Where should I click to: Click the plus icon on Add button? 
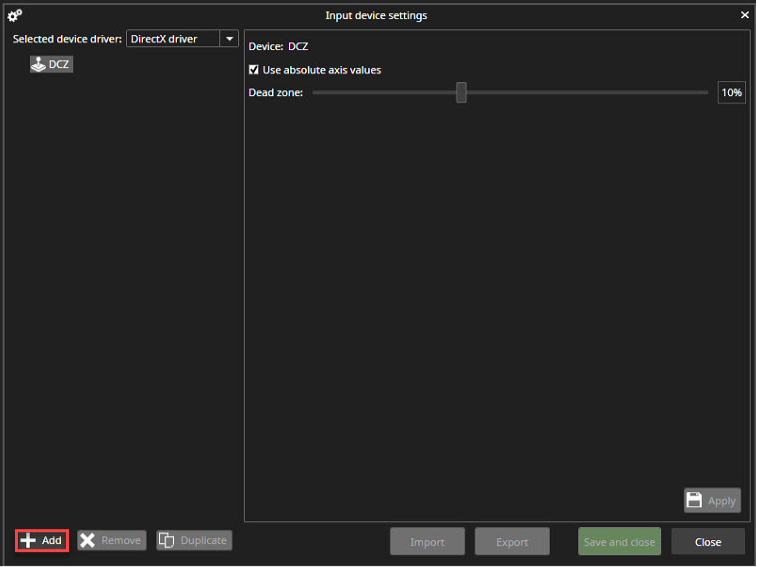(x=28, y=540)
